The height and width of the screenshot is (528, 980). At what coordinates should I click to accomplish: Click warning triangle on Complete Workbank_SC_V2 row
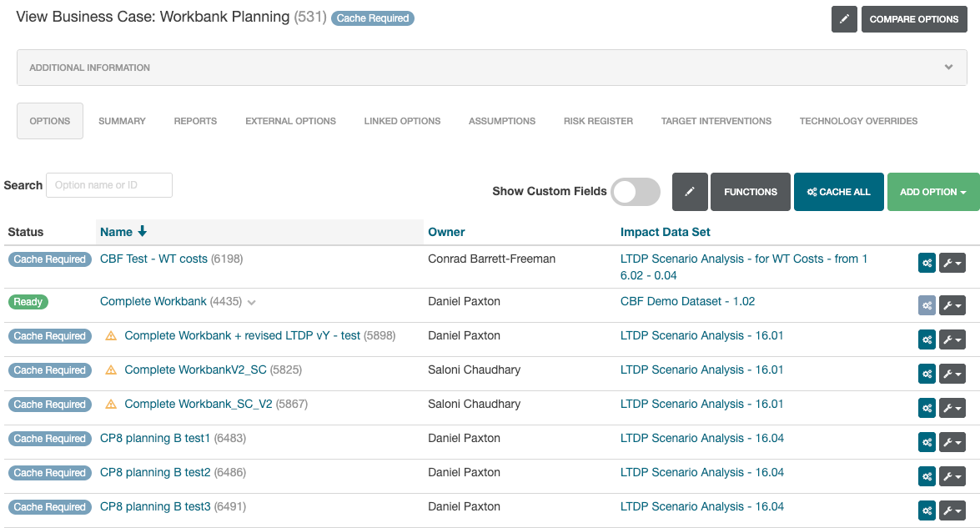(x=111, y=405)
